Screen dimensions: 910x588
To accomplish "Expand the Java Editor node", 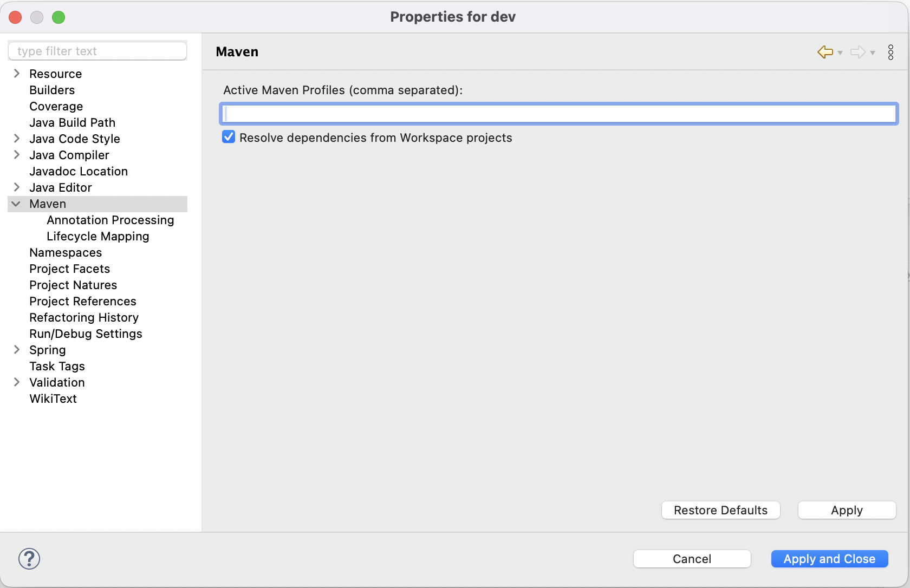I will coord(17,187).
